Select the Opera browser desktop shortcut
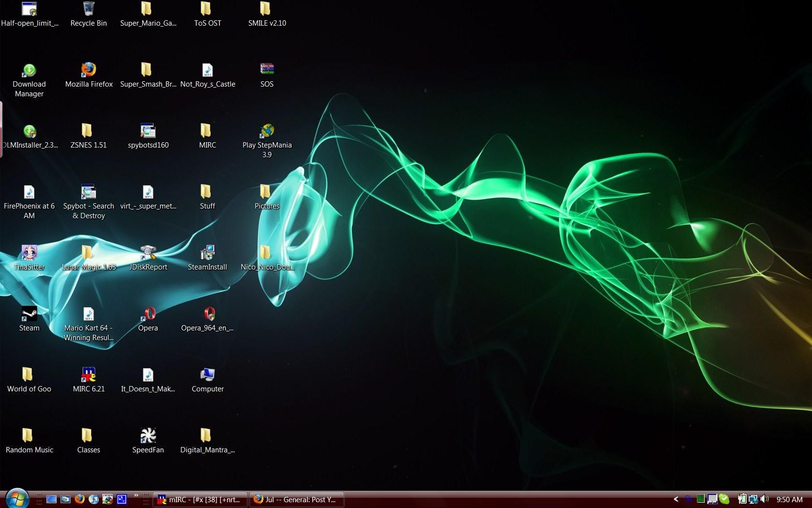Image resolution: width=812 pixels, height=508 pixels. 148,314
